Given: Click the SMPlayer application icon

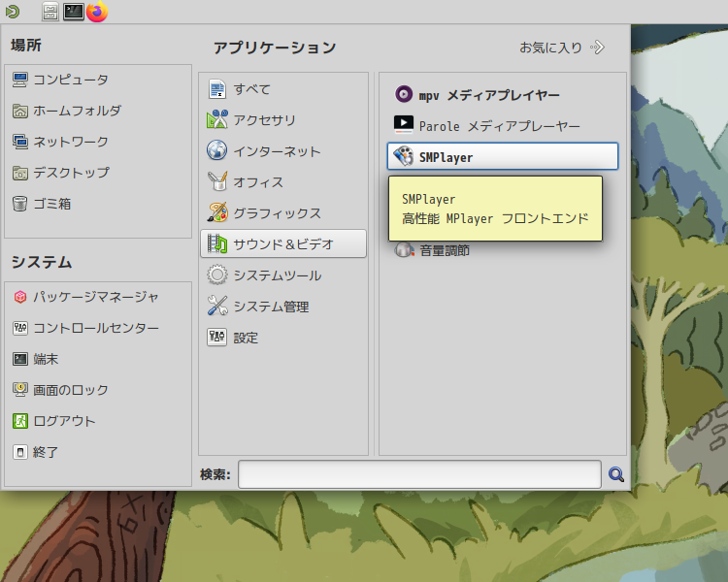Looking at the screenshot, I should click(404, 156).
